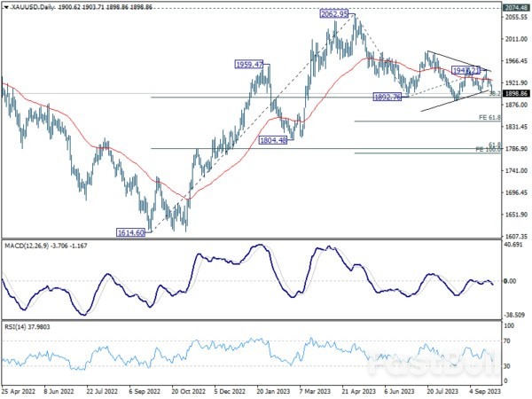Select the 2062.95 peak price label
Viewport: 532px width, 399px height.
click(334, 14)
